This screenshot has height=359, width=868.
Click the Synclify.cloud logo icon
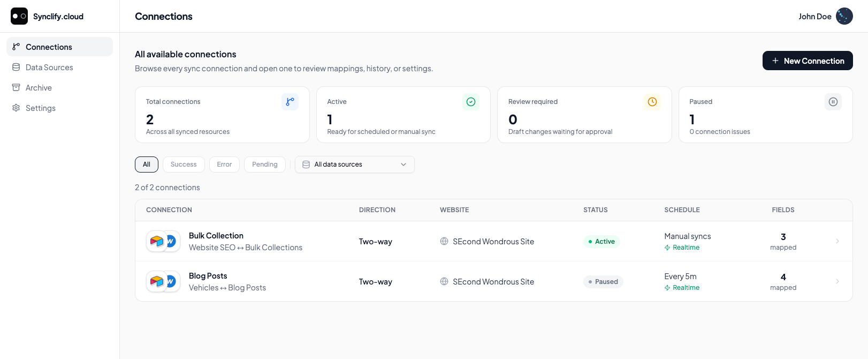(x=19, y=16)
